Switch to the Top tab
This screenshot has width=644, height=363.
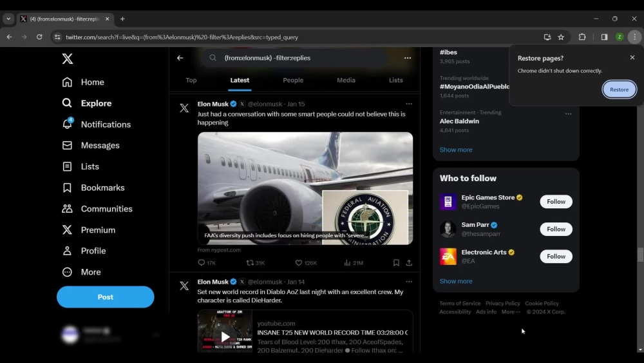click(x=191, y=80)
